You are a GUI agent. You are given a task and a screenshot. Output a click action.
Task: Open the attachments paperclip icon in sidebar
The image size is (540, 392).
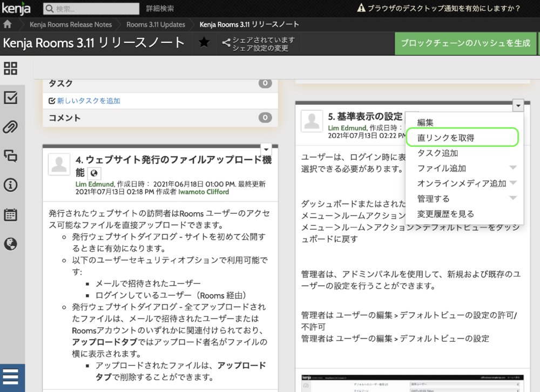click(x=10, y=127)
